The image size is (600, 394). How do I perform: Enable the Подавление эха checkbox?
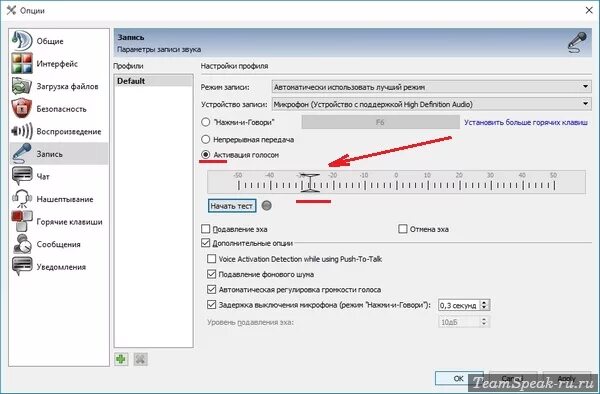pos(205,229)
